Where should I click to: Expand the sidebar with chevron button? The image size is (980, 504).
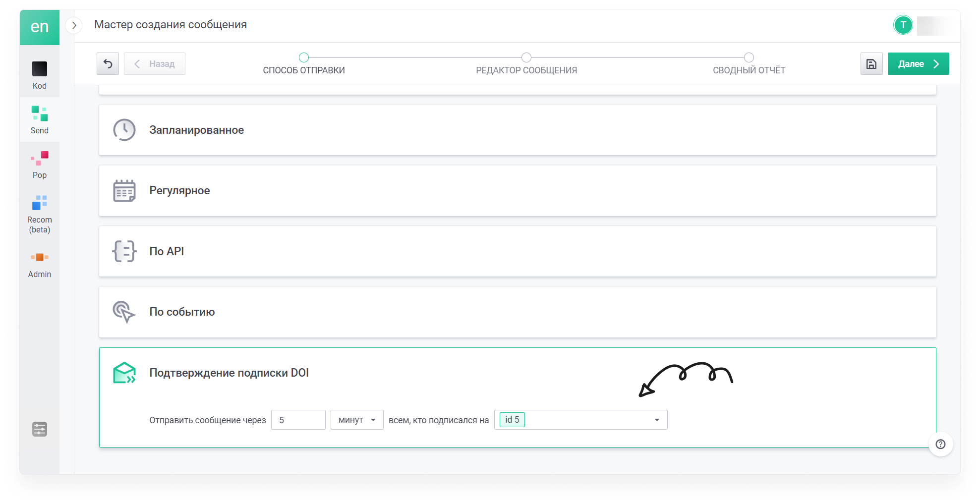(x=74, y=25)
